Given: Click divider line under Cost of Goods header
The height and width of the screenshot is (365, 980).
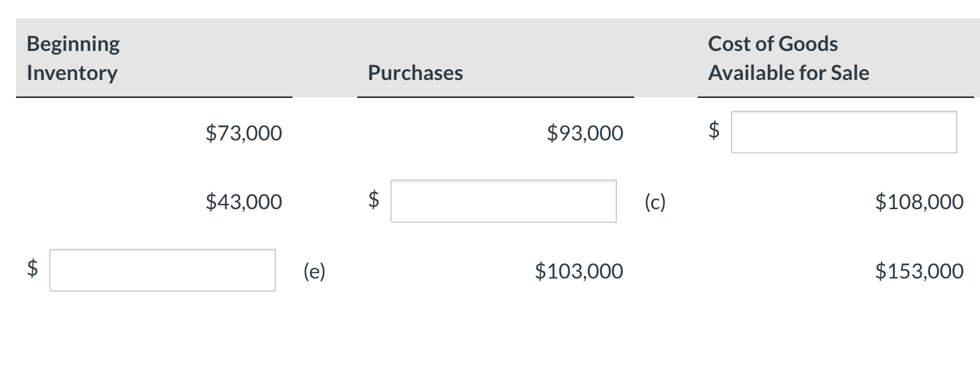Looking at the screenshot, I should click(835, 97).
